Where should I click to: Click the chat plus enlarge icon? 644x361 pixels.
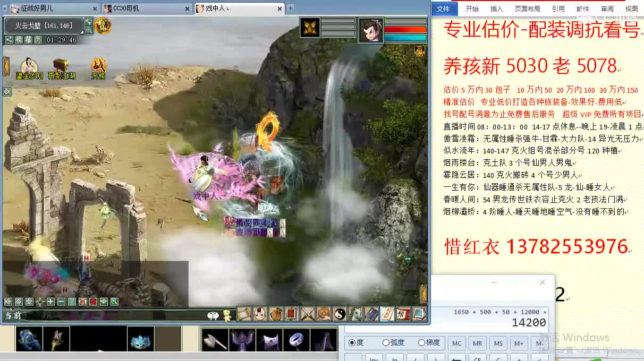[x=50, y=302]
